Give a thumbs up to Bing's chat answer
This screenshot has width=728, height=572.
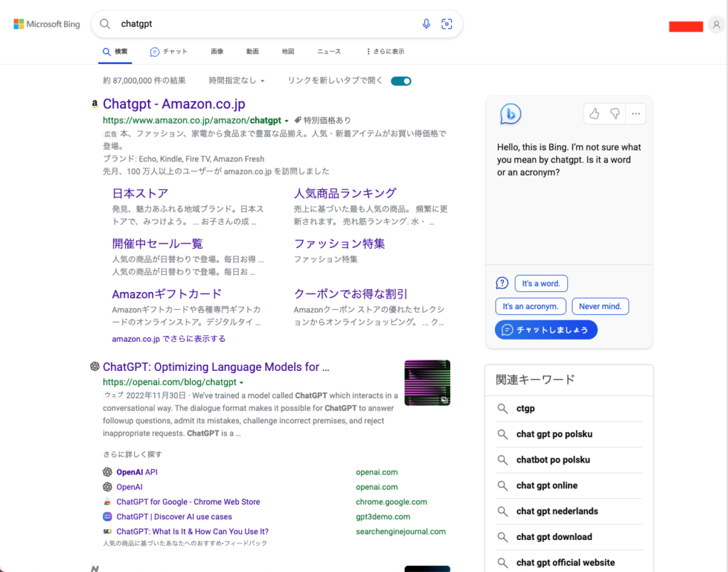pyautogui.click(x=594, y=113)
